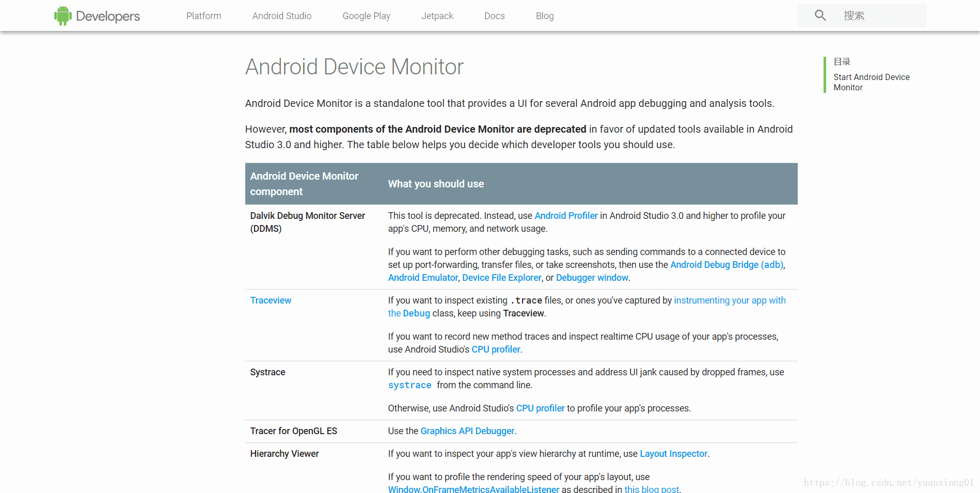Focus the search input field
Viewport: 980px width, 493px height.
880,15
